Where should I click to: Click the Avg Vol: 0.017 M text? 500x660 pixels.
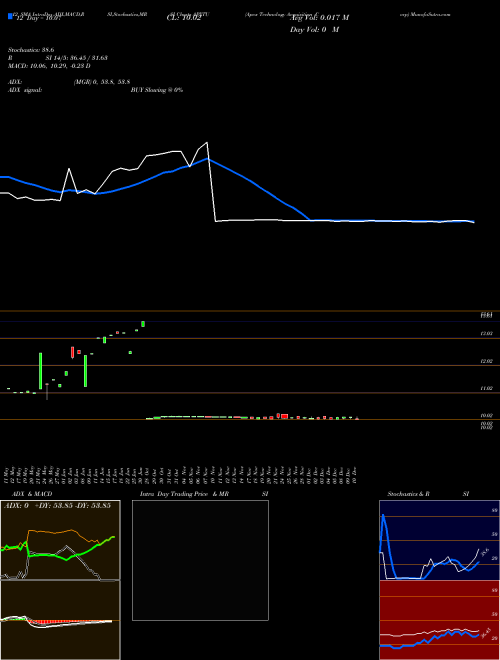tap(319, 18)
